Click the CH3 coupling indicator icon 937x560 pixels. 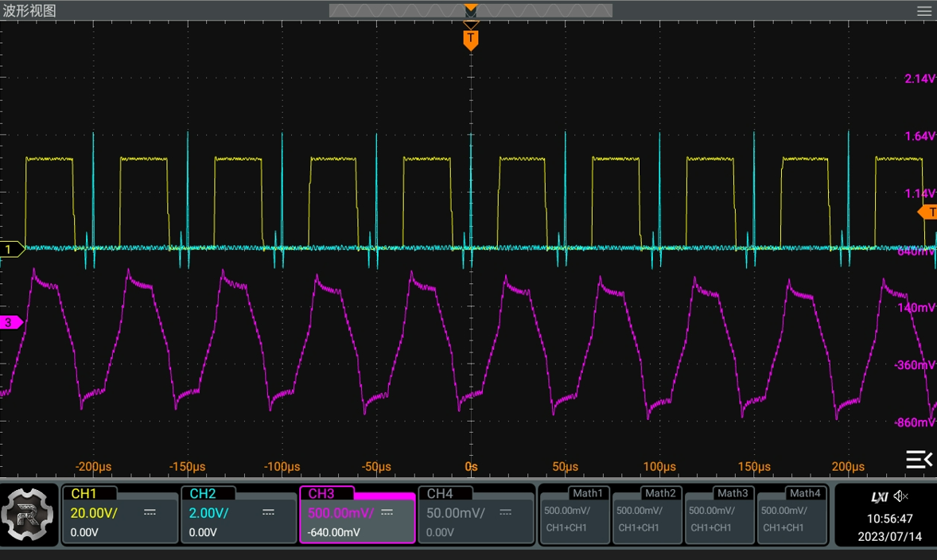pyautogui.click(x=388, y=513)
